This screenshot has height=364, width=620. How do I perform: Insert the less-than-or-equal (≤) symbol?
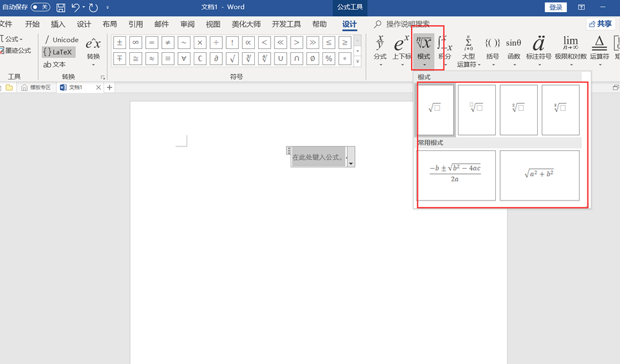[x=329, y=42]
